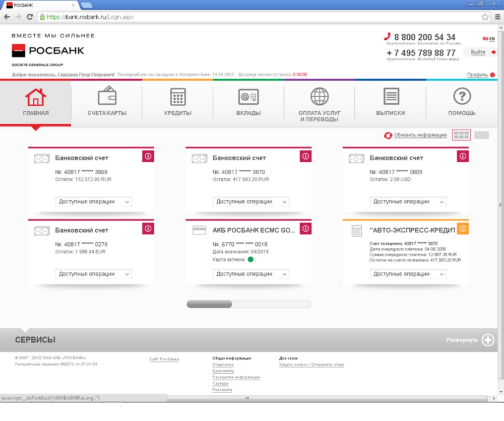Go back in browser
The width and height of the screenshot is (504, 421).
[x=7, y=17]
